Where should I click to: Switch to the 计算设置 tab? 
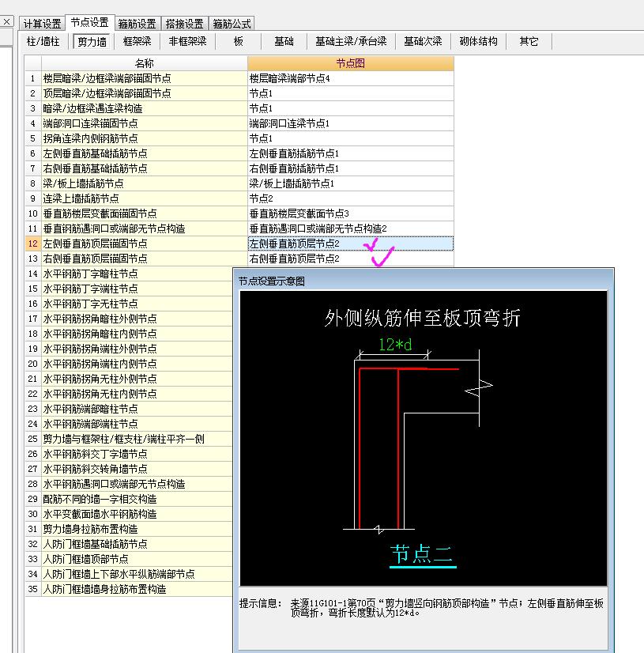click(42, 24)
